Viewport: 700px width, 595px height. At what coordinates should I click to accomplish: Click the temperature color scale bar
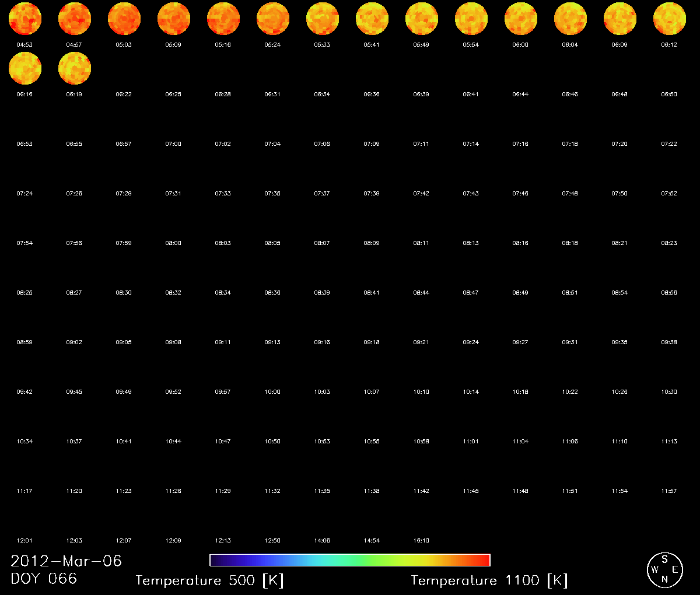350,560
